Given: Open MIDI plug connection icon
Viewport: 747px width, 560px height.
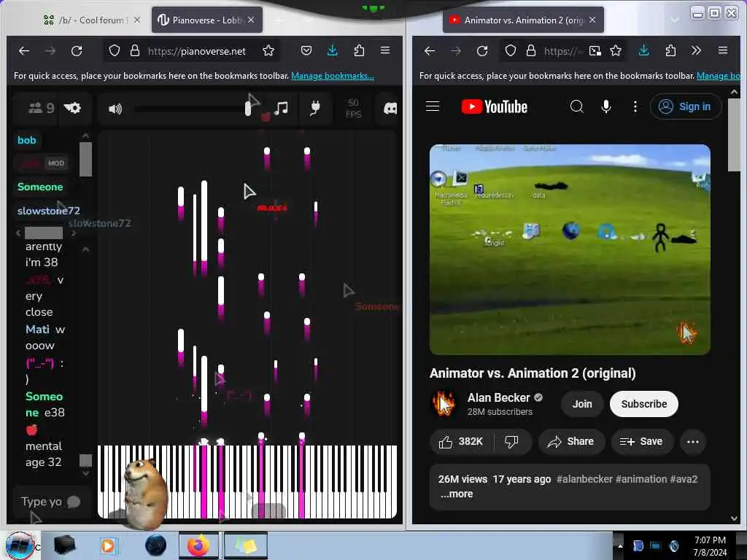Looking at the screenshot, I should (x=314, y=109).
